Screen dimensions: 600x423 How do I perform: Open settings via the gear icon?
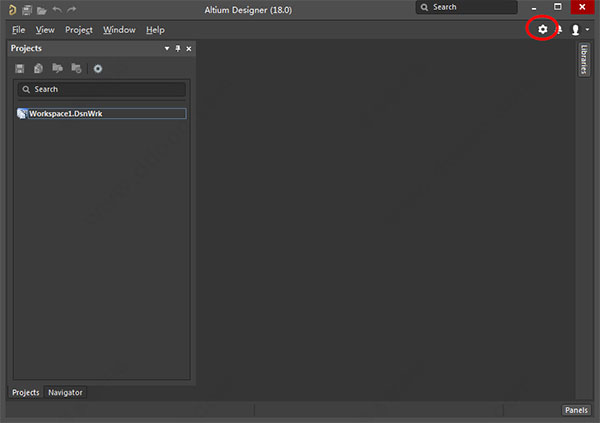pos(542,29)
